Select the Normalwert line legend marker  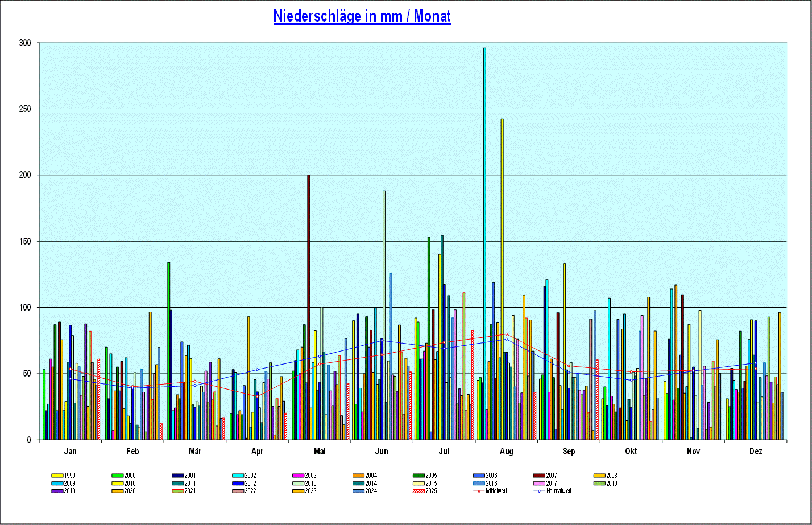point(539,491)
